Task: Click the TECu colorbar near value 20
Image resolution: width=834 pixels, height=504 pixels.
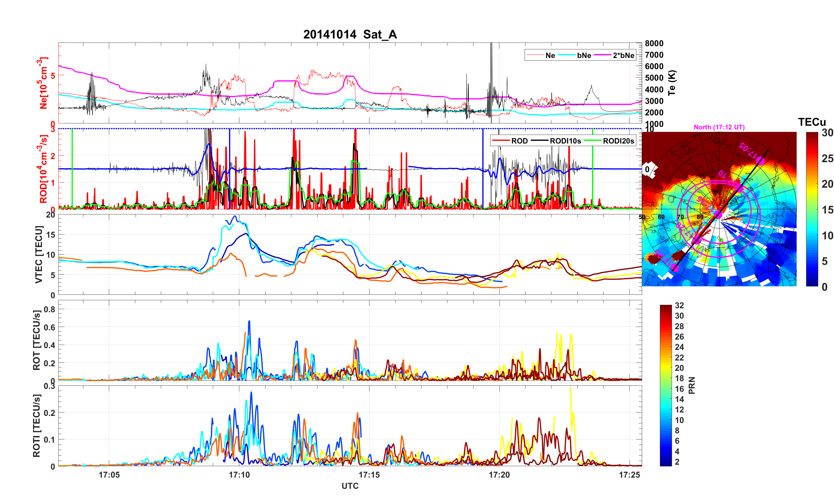Action: tap(812, 184)
